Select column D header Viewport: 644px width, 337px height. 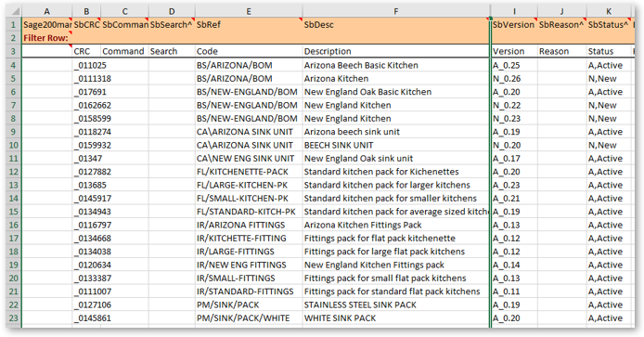(172, 11)
